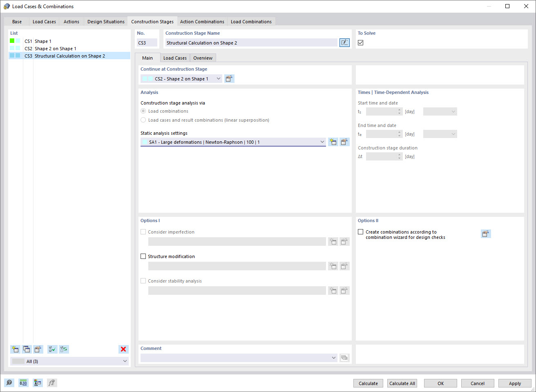Click new structure modification icon
Image resolution: width=536 pixels, height=392 pixels.
click(x=333, y=266)
